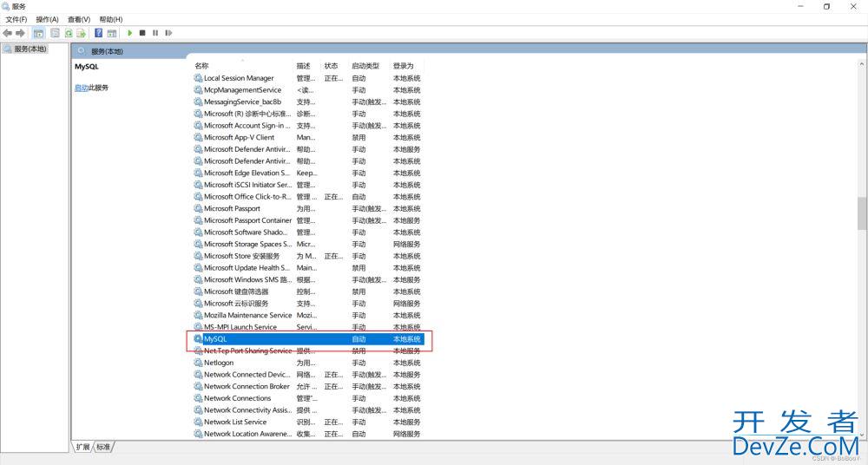Select the Network Connectivity Assis... row
868x465 pixels.
(308, 410)
